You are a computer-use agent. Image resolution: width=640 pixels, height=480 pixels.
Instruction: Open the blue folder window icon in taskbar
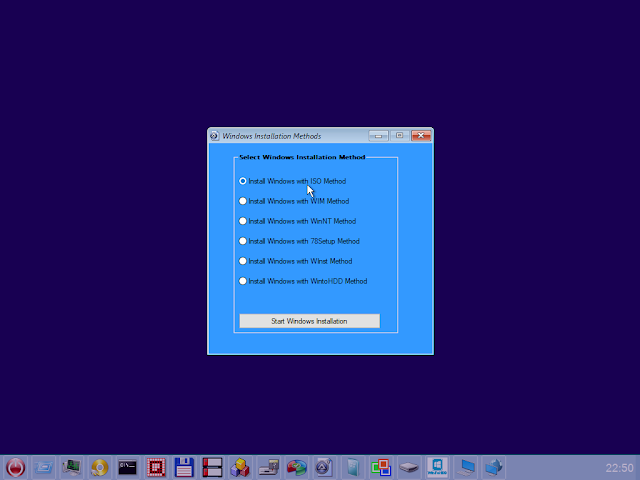click(x=43, y=467)
